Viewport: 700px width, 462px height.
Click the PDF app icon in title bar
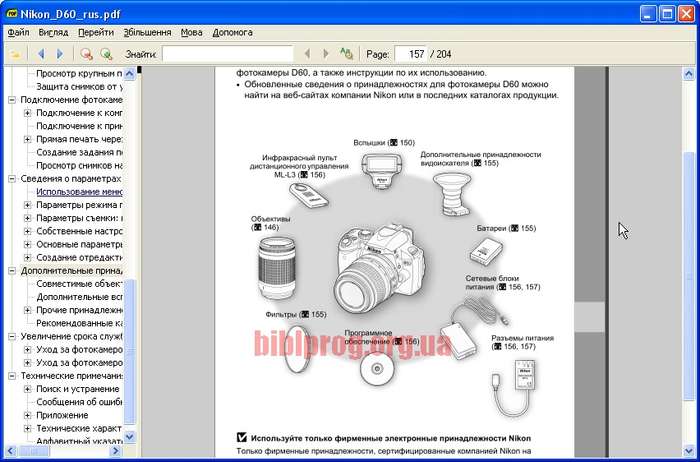point(12,14)
